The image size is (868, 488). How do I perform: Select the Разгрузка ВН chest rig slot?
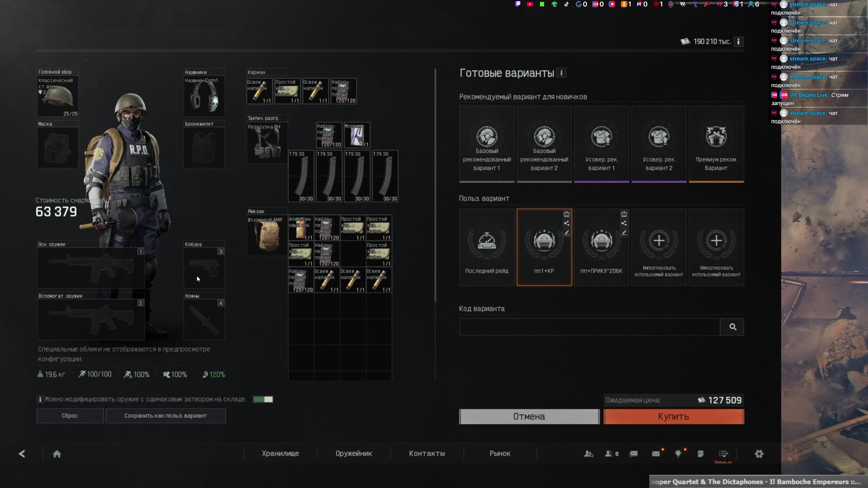click(267, 143)
